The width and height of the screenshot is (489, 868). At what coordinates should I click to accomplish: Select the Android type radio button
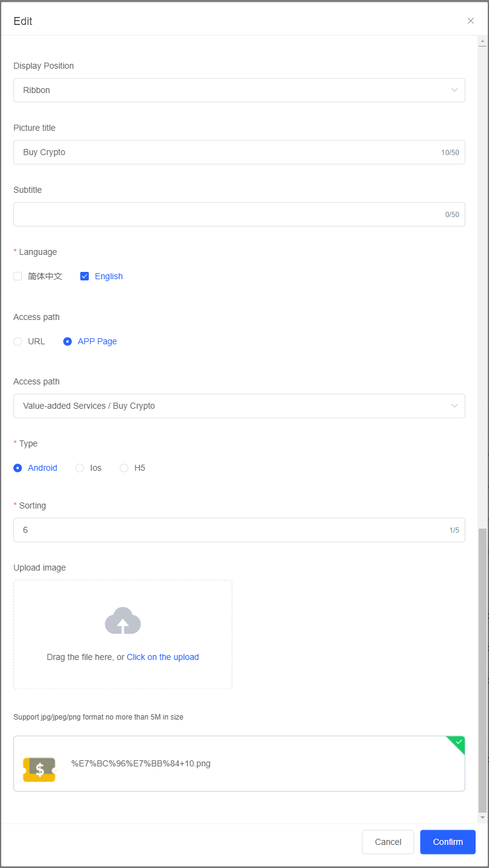18,468
